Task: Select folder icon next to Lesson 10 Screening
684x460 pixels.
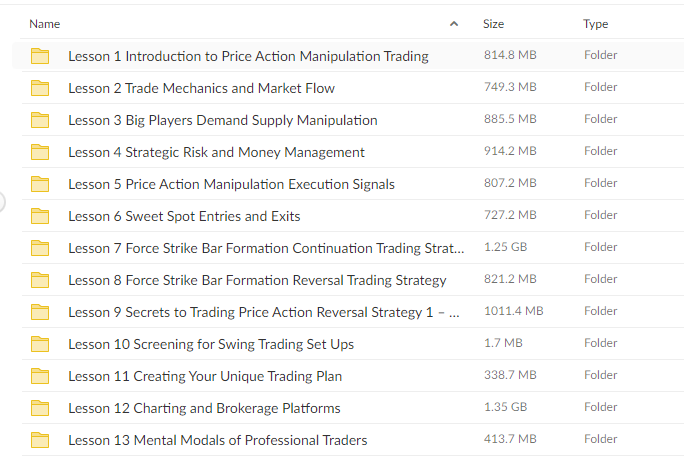Action: pyautogui.click(x=40, y=344)
